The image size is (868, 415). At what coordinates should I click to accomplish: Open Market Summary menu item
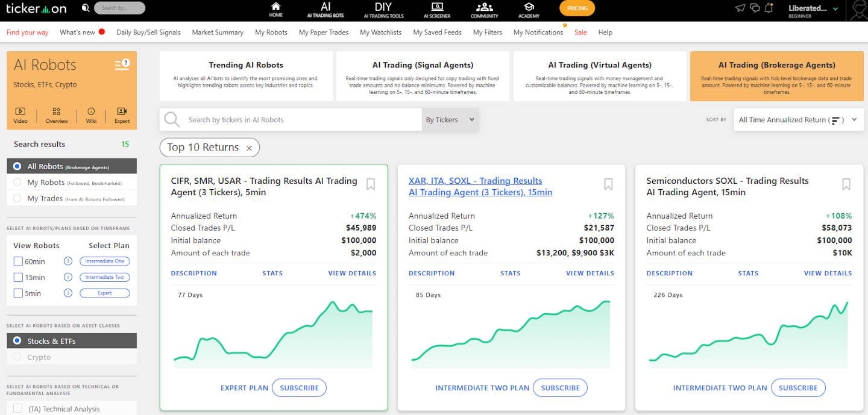click(x=218, y=33)
